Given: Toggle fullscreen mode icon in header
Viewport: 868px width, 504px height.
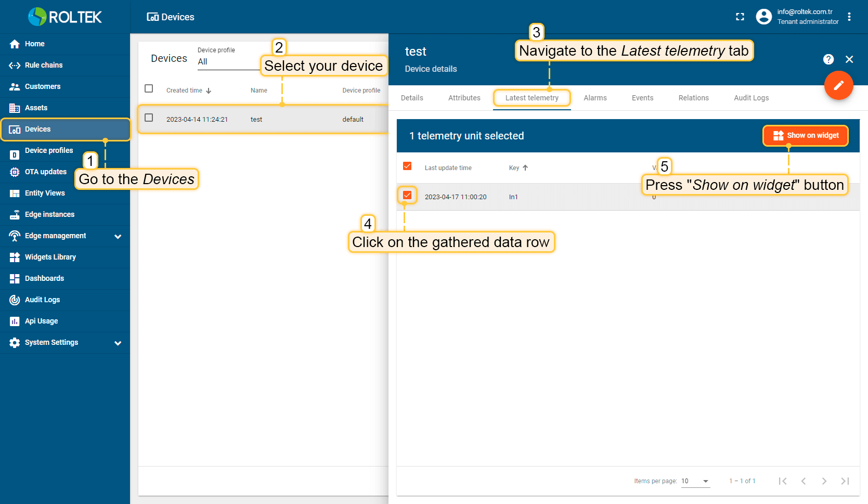Looking at the screenshot, I should point(740,17).
